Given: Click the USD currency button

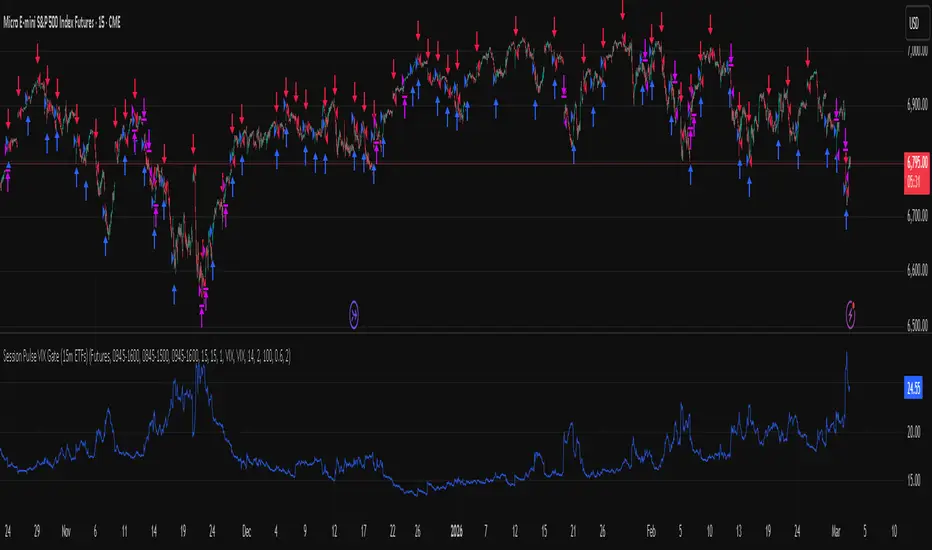Looking at the screenshot, I should tap(916, 23).
